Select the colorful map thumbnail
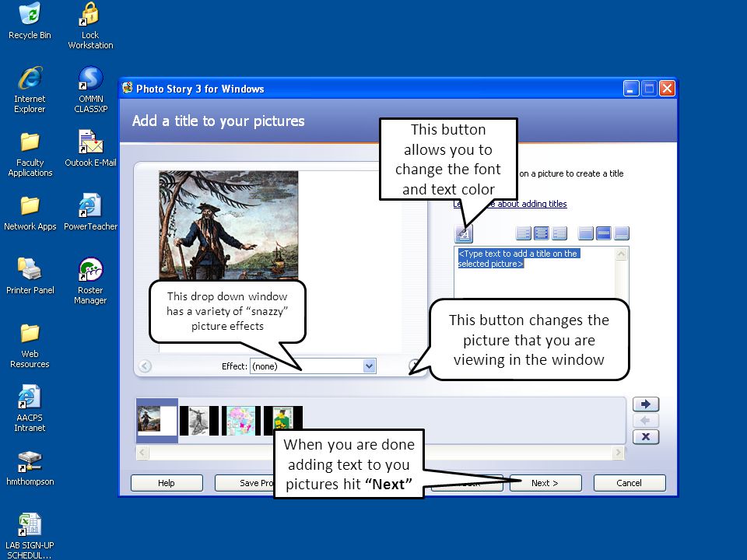The height and width of the screenshot is (560, 747). point(240,421)
